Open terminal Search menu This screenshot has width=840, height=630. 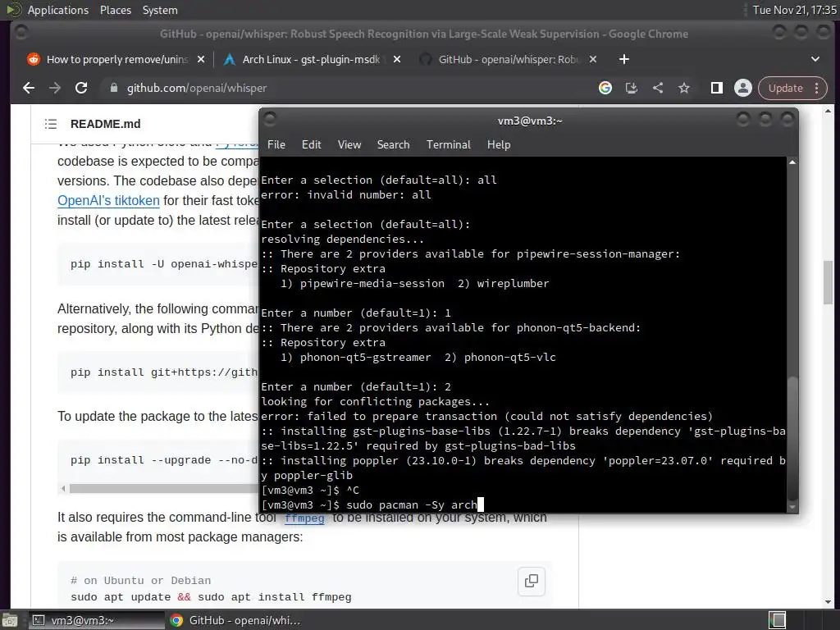pos(393,144)
